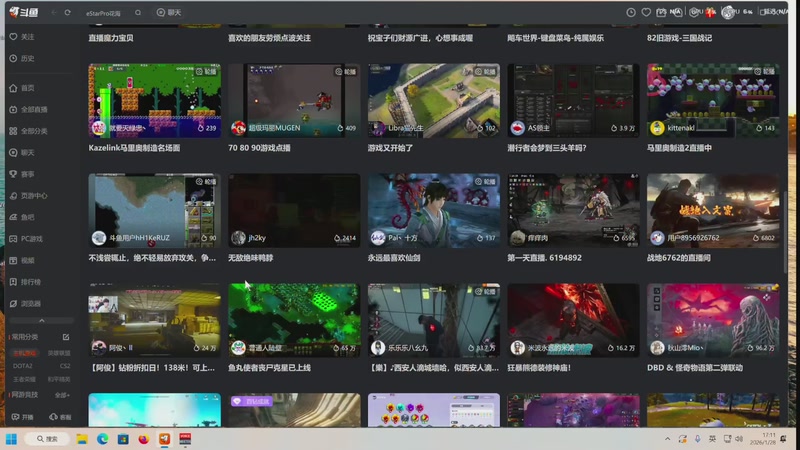Select the 英雄联盟 category tag
This screenshot has height=450, width=800.
59,353
